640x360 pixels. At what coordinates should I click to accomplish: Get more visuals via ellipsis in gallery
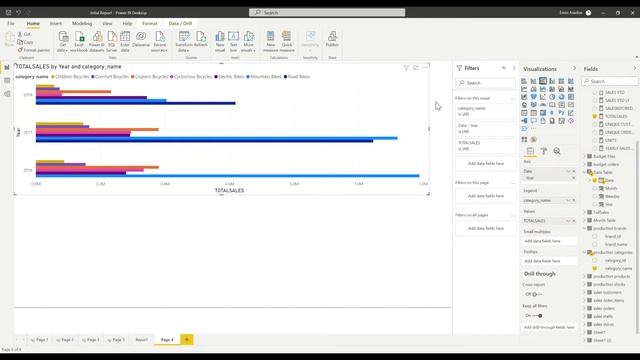533,129
